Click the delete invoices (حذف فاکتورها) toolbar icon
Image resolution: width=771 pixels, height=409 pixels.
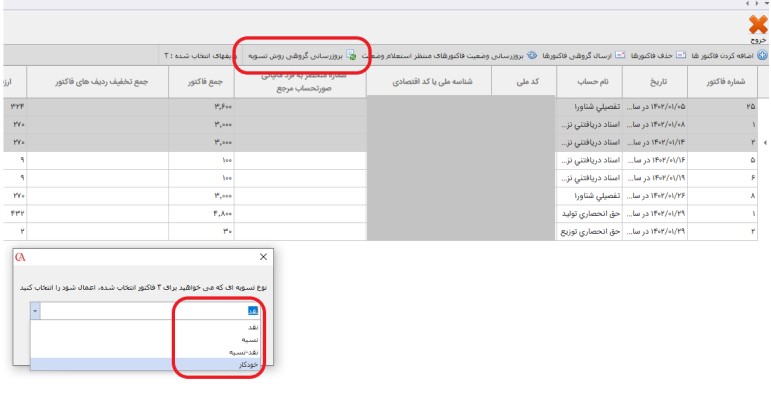point(678,56)
